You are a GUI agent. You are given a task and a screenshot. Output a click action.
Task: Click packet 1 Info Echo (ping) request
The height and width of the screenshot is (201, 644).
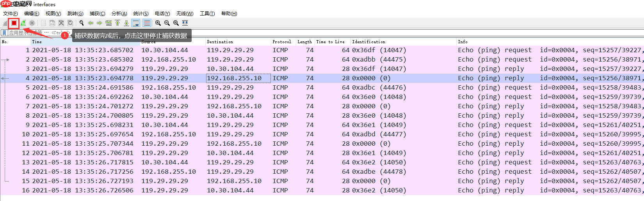point(495,50)
